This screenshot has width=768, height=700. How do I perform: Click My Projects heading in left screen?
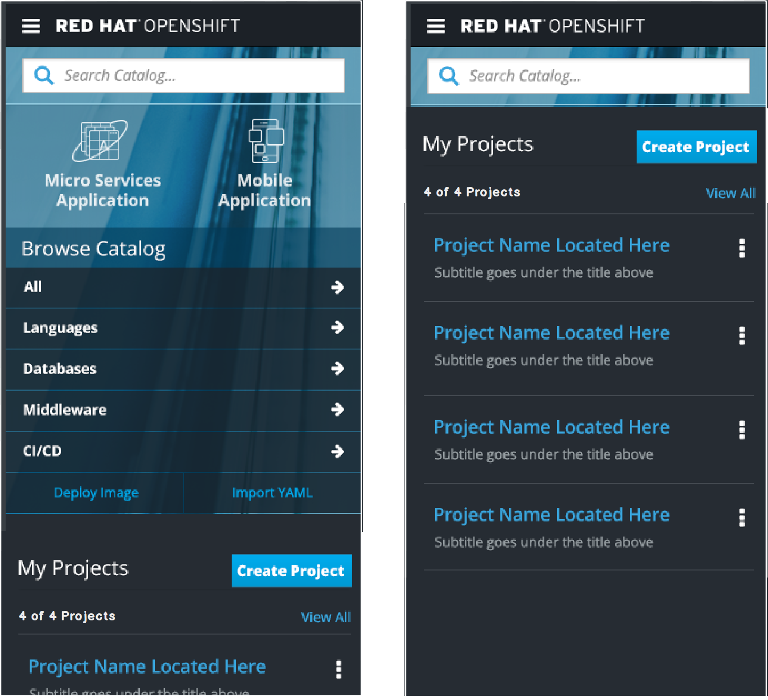pos(73,569)
